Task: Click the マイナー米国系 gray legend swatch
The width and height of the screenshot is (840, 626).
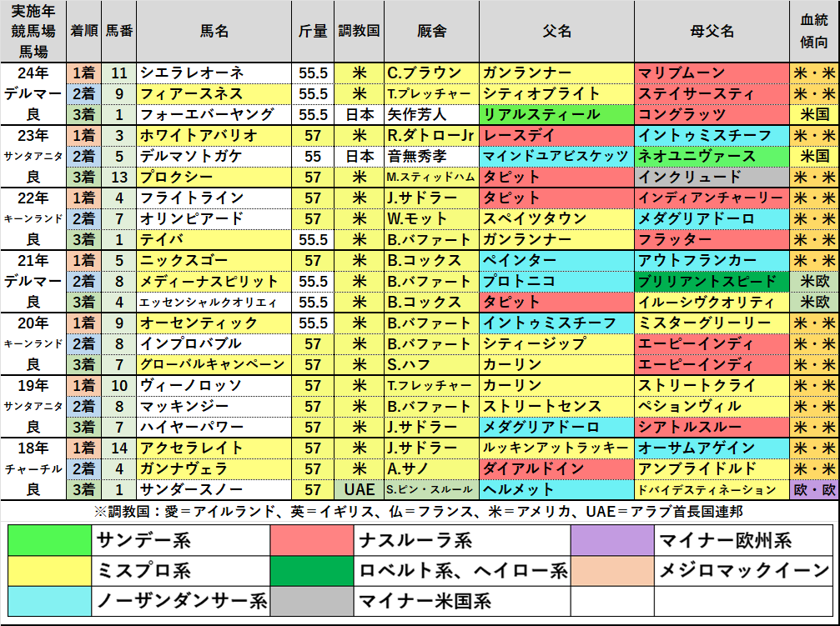Action: (x=311, y=601)
